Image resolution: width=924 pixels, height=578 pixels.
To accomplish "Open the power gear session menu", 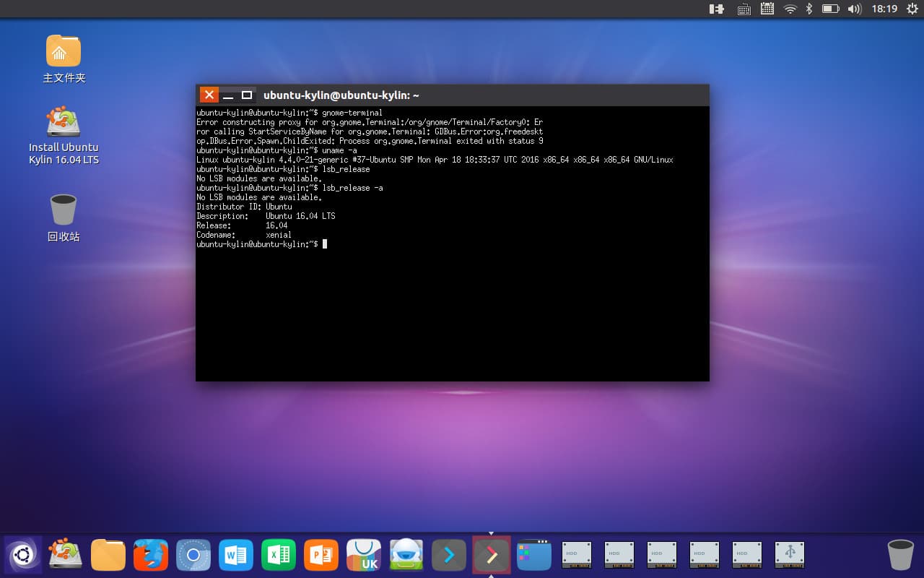I will [911, 9].
